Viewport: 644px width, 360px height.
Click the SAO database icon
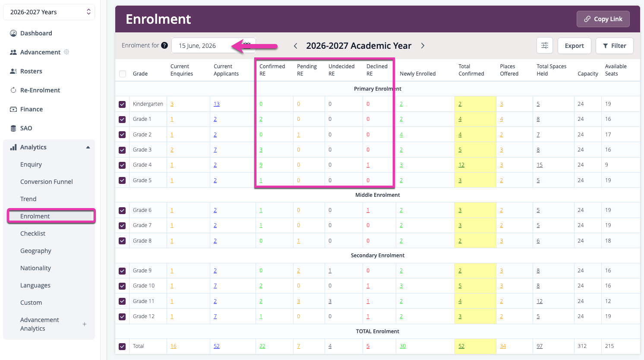coord(13,128)
